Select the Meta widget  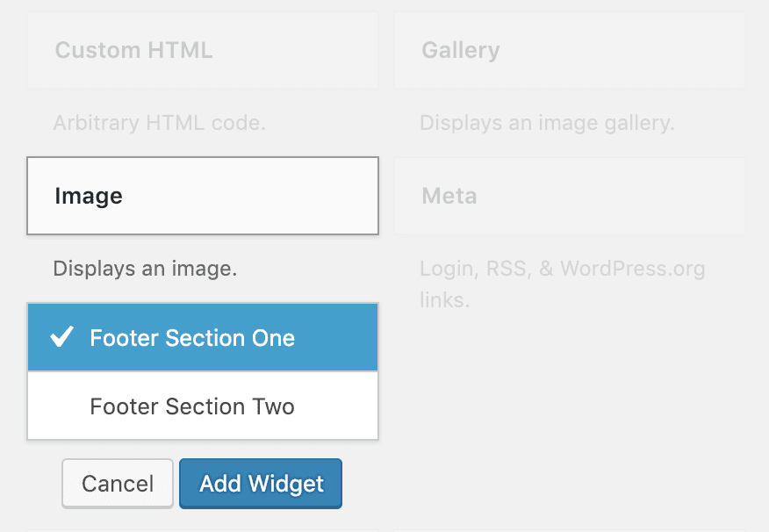pos(449,196)
